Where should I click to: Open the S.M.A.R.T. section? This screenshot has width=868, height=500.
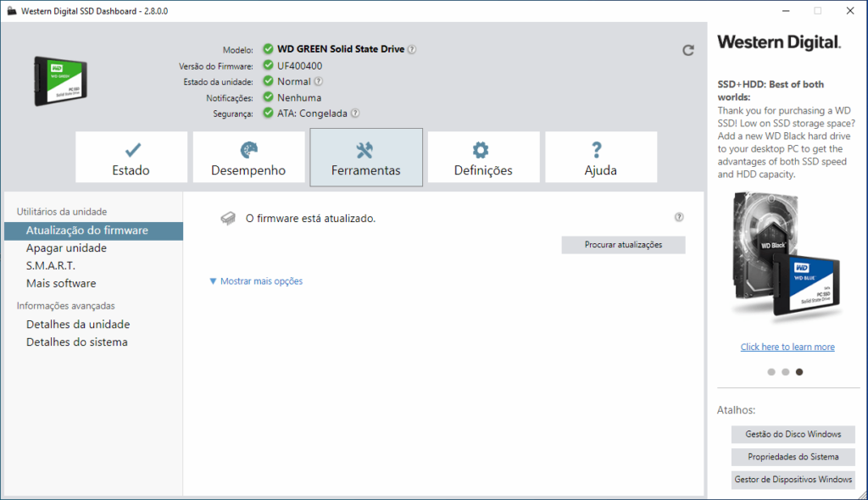coord(50,266)
